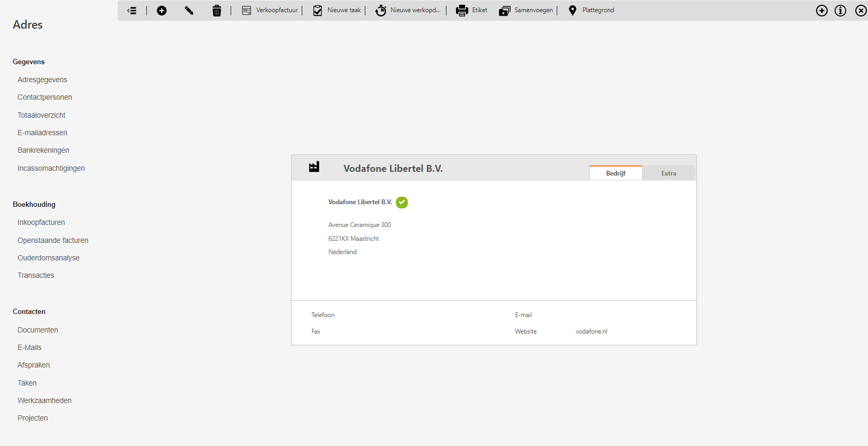Open the info icon top right
This screenshot has height=446, width=868.
(840, 11)
